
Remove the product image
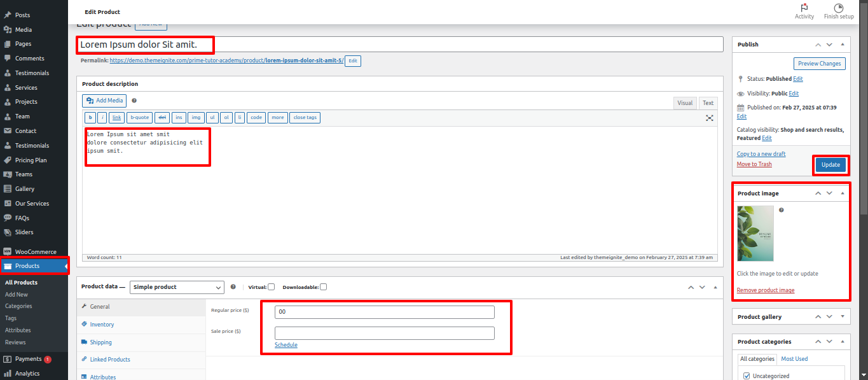coord(765,290)
